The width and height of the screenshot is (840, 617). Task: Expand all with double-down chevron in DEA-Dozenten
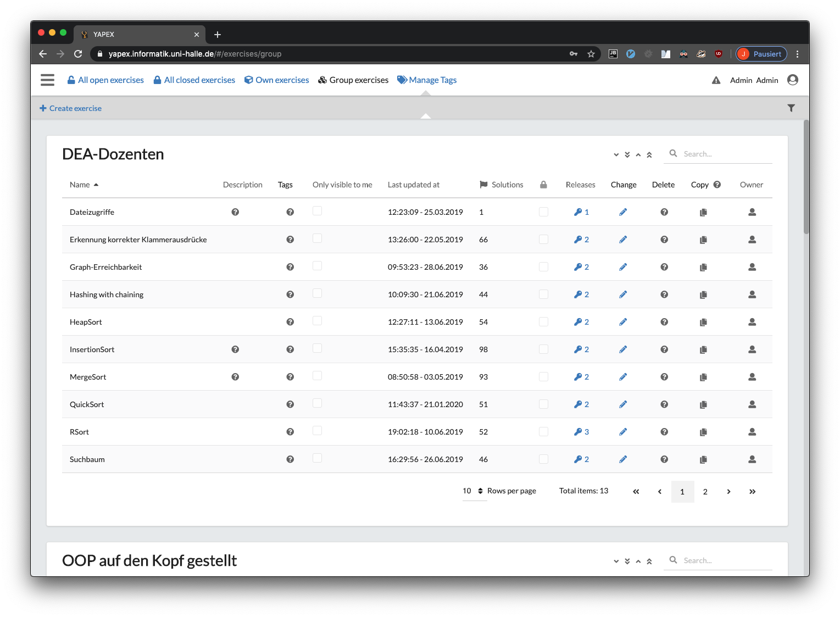click(x=627, y=155)
